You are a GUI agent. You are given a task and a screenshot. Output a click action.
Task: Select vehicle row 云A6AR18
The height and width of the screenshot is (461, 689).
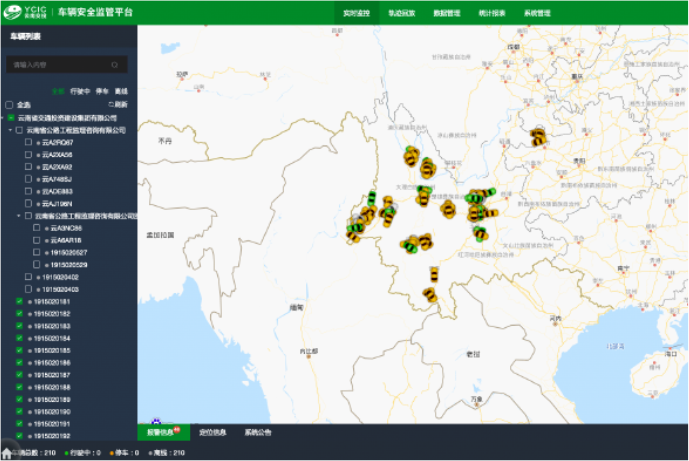pyautogui.click(x=66, y=240)
